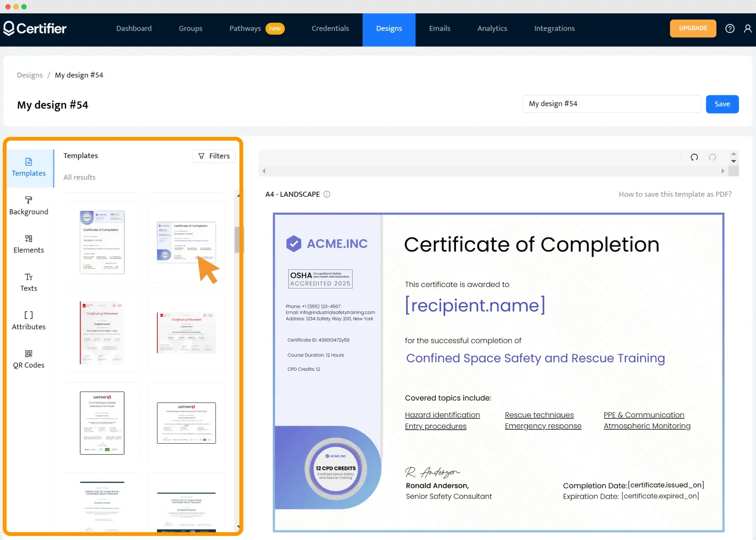Switch to the Credentials tab
Image resolution: width=756 pixels, height=540 pixels.
pos(330,28)
